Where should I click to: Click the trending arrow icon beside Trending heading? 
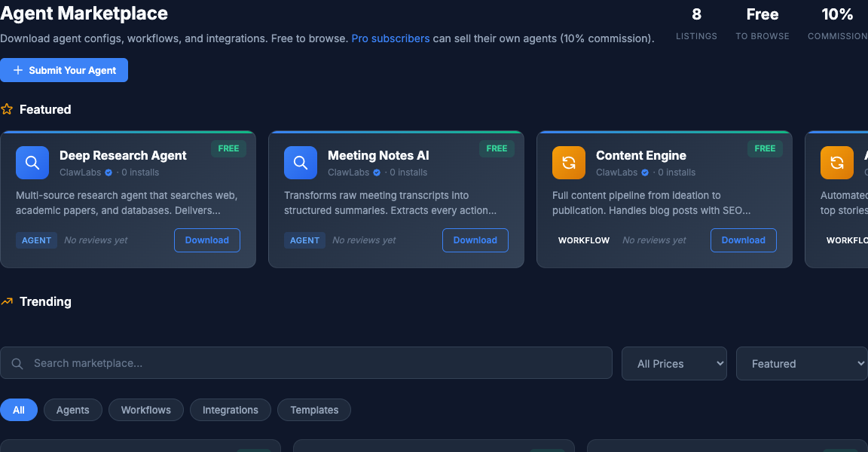[x=8, y=301]
